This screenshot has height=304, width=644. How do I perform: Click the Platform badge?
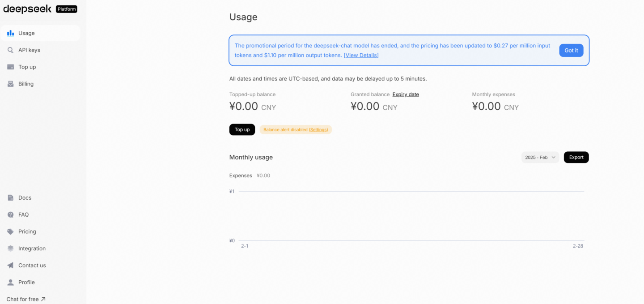67,9
